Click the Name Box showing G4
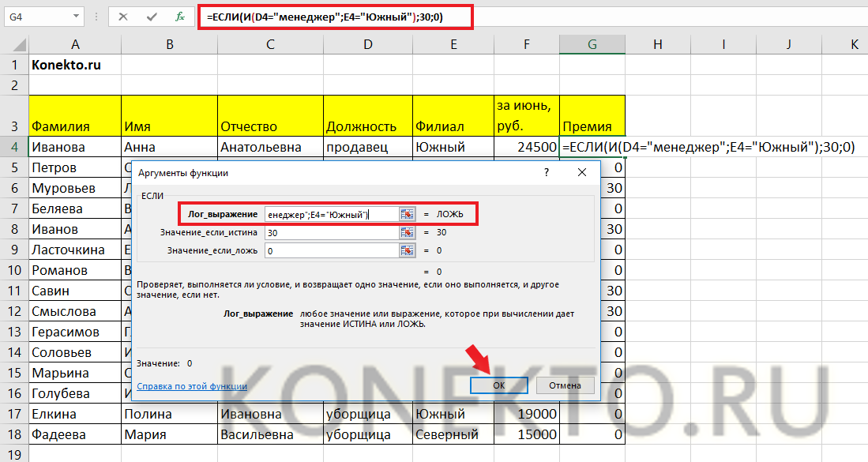This screenshot has height=462, width=868. (36, 16)
